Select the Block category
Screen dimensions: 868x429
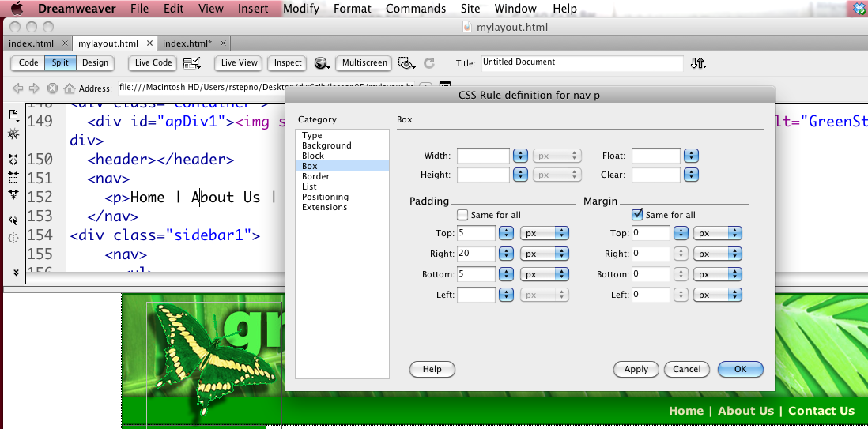313,156
